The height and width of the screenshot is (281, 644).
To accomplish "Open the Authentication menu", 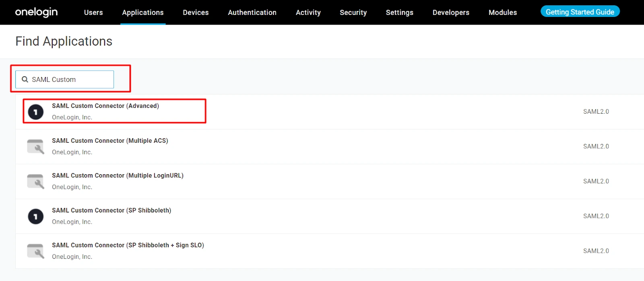I will [252, 12].
